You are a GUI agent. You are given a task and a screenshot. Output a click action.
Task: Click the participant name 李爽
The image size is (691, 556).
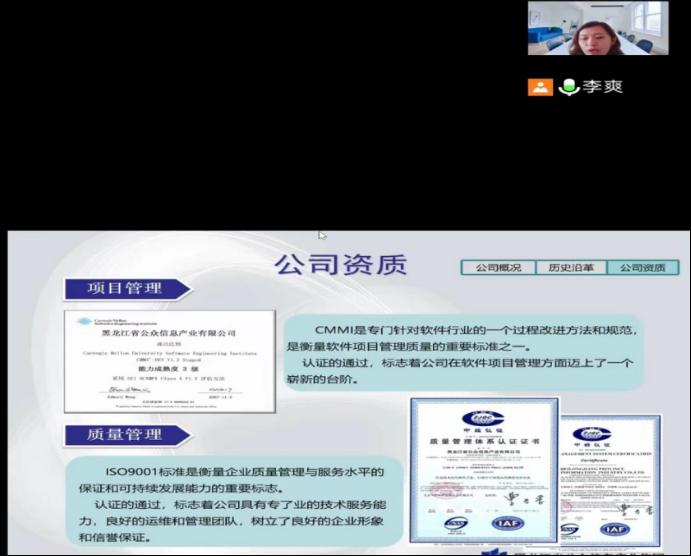pyautogui.click(x=604, y=87)
